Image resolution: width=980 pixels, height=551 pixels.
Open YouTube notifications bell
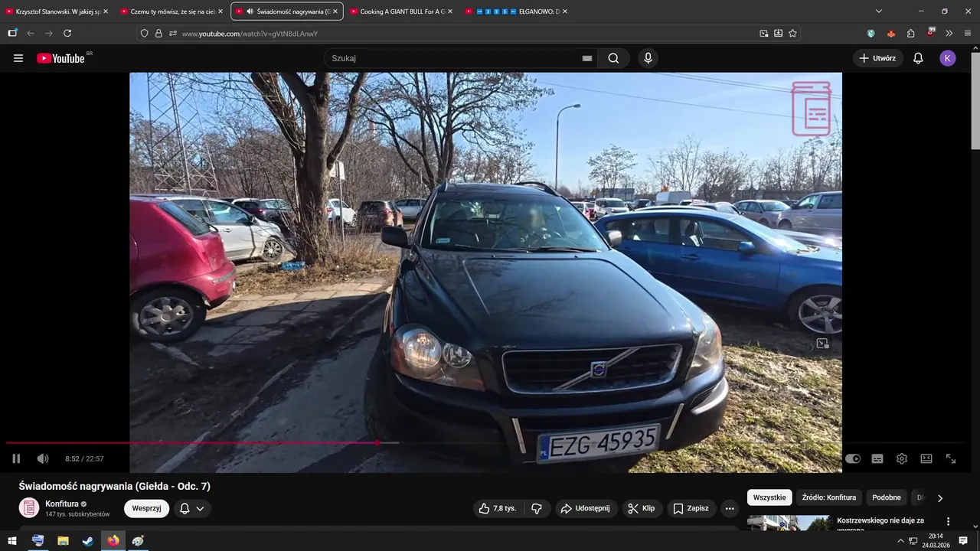coord(918,58)
